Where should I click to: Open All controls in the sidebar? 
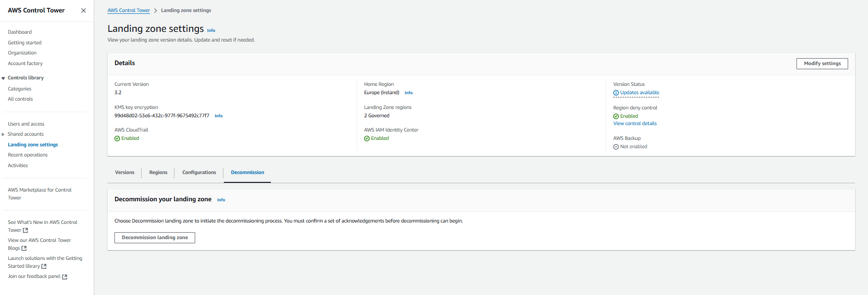[20, 99]
